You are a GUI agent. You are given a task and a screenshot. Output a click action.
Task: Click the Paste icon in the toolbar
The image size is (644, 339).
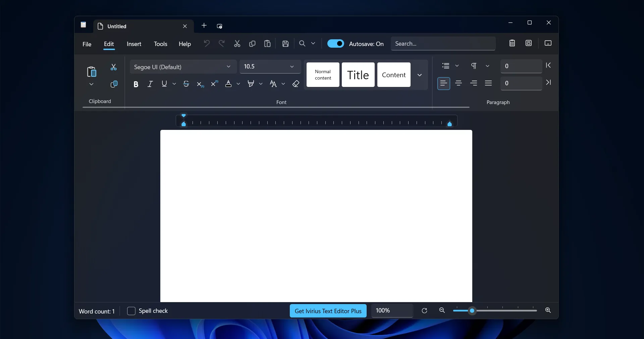click(267, 43)
